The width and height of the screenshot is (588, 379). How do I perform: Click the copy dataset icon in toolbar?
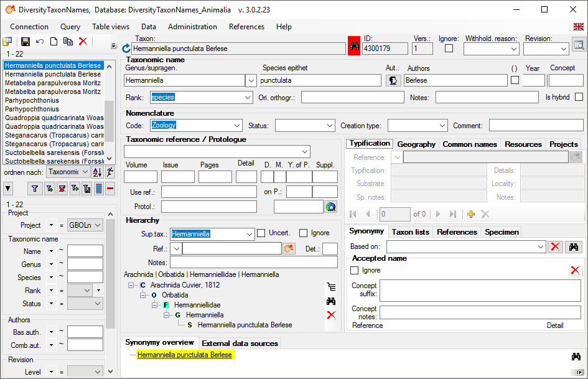[68, 42]
